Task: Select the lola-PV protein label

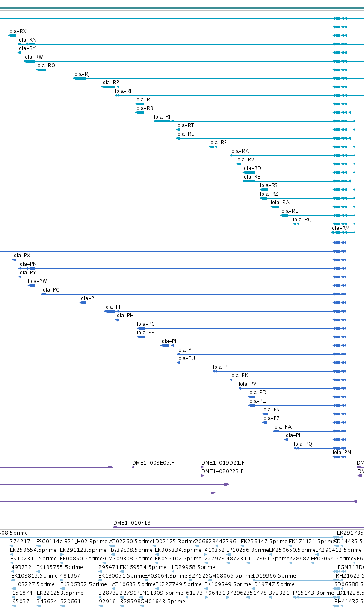Action: [248, 384]
